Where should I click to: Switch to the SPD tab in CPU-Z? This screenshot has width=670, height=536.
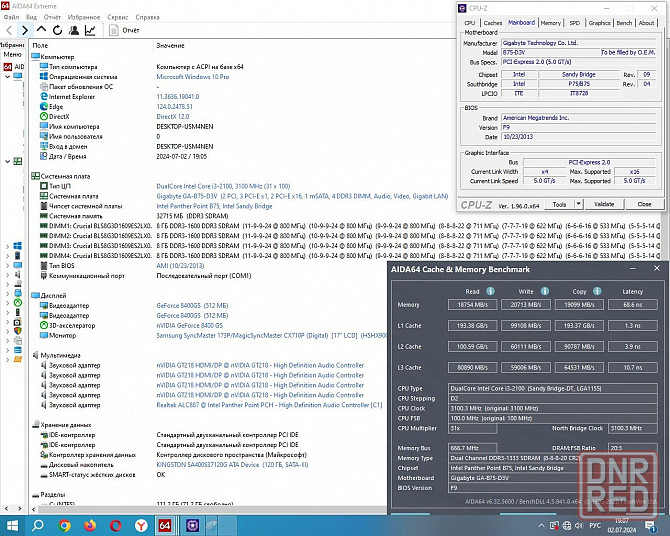pos(574,22)
